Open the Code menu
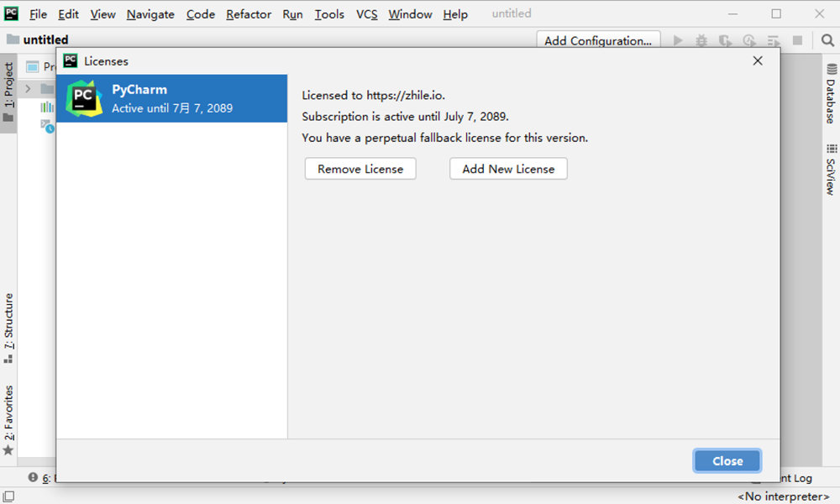 [201, 14]
